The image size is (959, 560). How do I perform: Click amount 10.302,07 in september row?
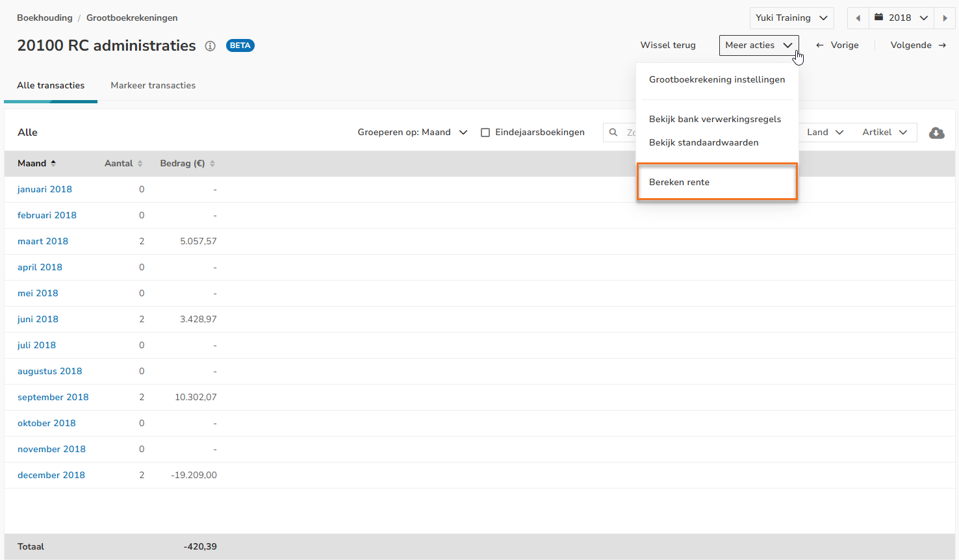click(196, 397)
